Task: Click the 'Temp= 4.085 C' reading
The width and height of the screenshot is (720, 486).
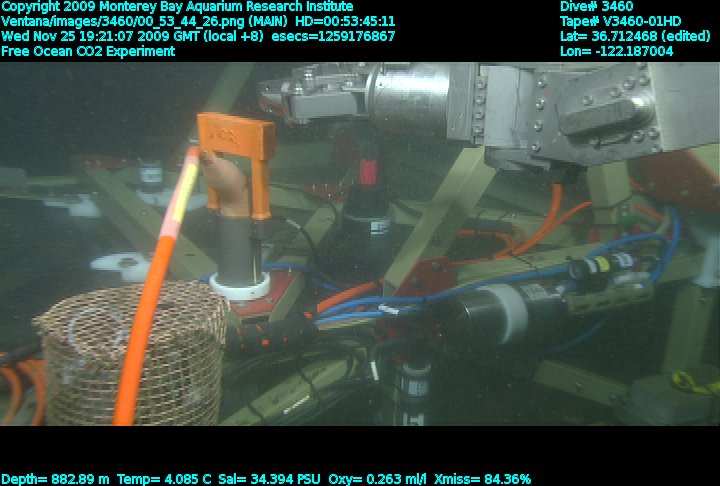Action: tap(164, 480)
